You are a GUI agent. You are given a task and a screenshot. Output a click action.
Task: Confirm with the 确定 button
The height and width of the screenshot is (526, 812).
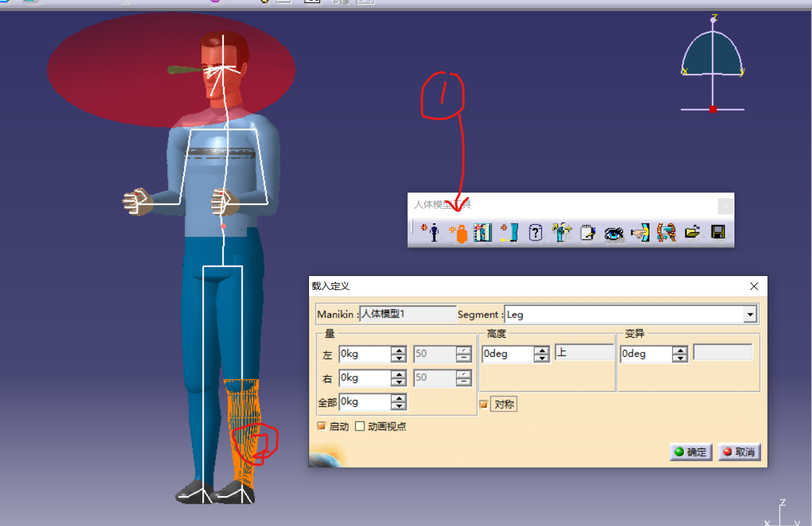pos(691,452)
